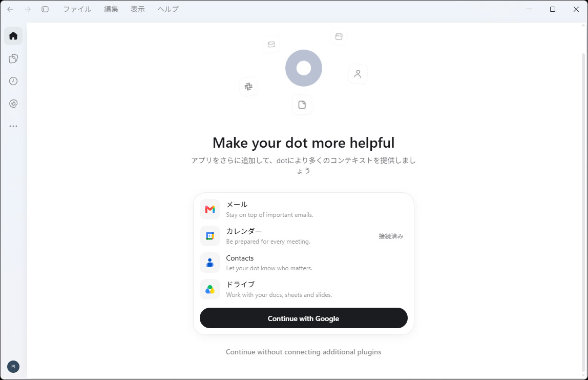
Task: Click the floating person icon
Action: 358,74
